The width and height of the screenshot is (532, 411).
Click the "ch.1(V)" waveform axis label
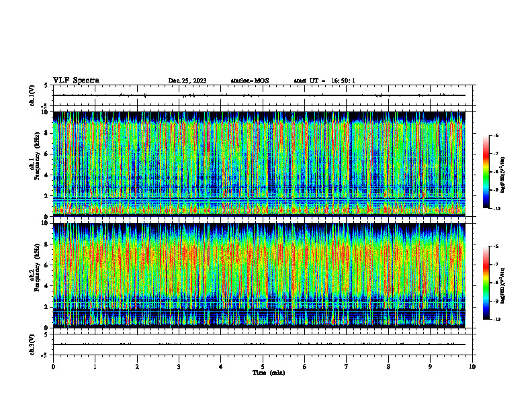[32, 95]
